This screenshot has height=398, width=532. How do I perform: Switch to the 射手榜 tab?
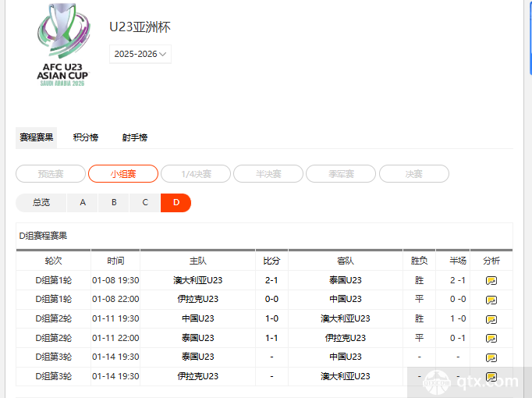(135, 137)
